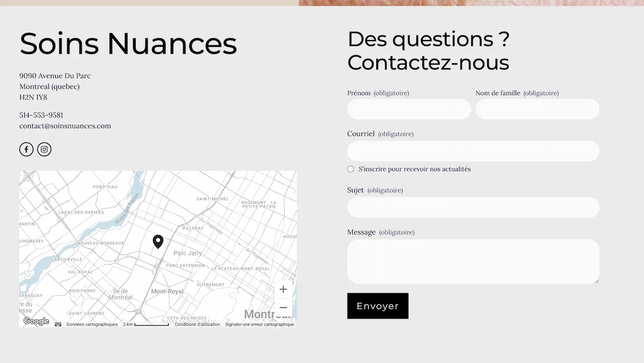Focus the Prénom input field
The width and height of the screenshot is (644, 363).
(409, 109)
